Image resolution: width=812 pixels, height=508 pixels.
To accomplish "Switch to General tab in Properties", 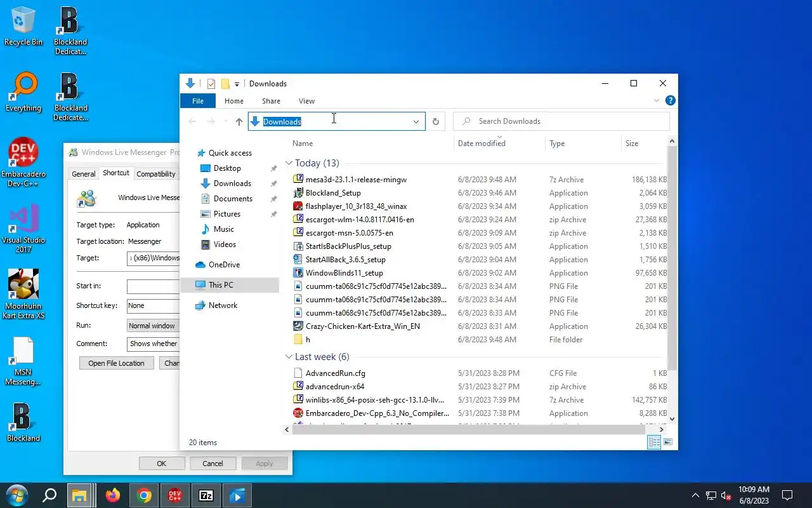I will [83, 174].
